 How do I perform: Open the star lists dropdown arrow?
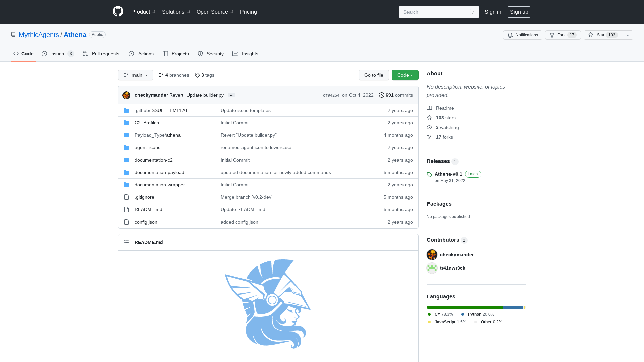coord(628,35)
